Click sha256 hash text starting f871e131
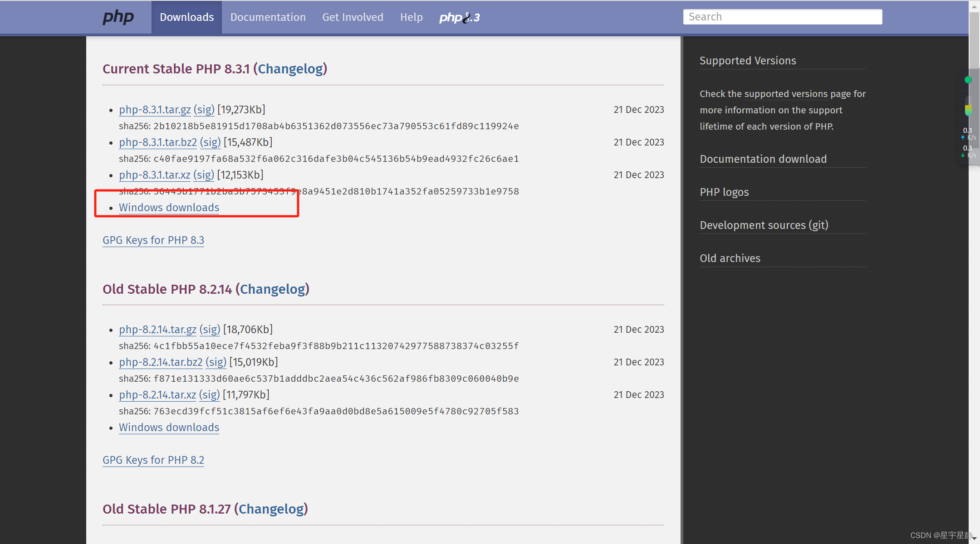The image size is (980, 544). [x=336, y=379]
